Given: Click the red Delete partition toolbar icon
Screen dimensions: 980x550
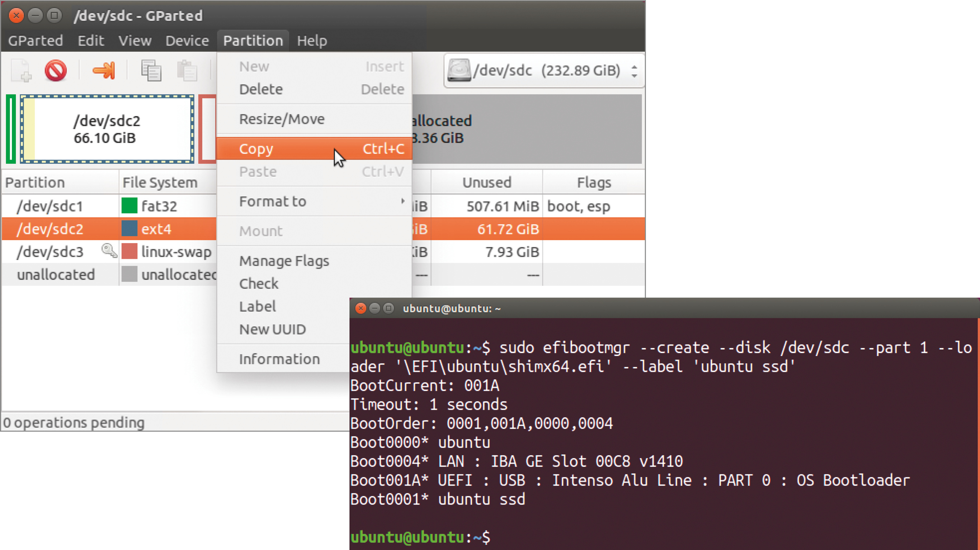Looking at the screenshot, I should [x=56, y=70].
